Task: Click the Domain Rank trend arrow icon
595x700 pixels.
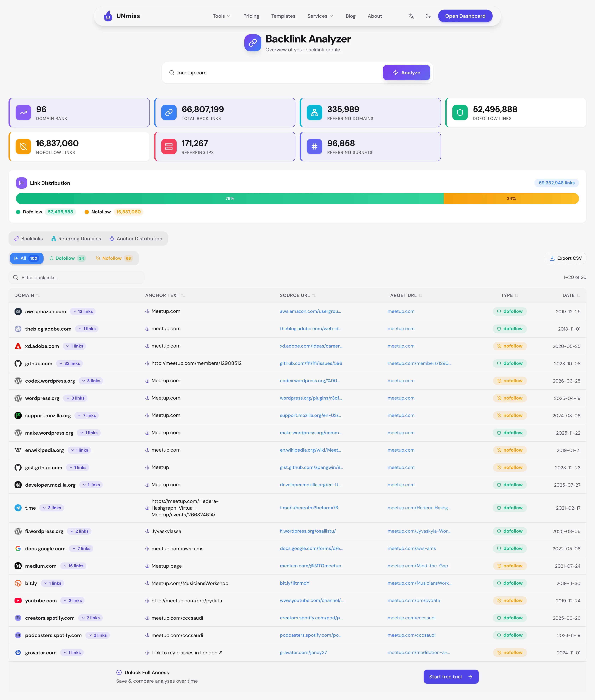Action: click(23, 113)
